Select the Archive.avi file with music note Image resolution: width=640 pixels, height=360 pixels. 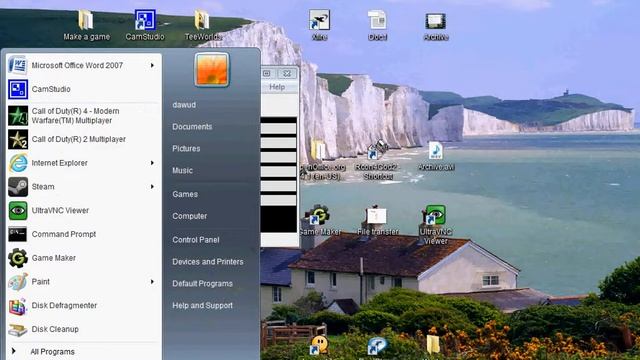point(436,156)
